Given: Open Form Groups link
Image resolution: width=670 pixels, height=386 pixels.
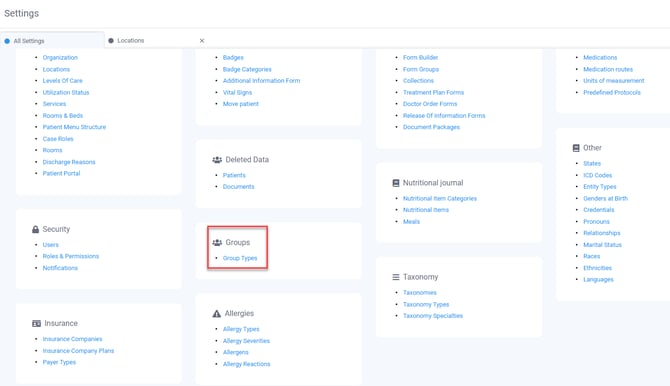Looking at the screenshot, I should coord(421,69).
